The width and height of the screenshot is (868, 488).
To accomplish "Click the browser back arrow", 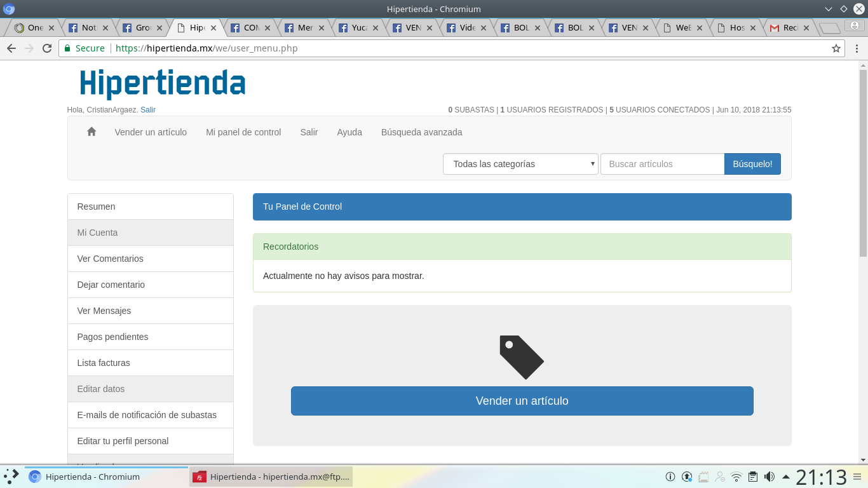I will 11,48.
